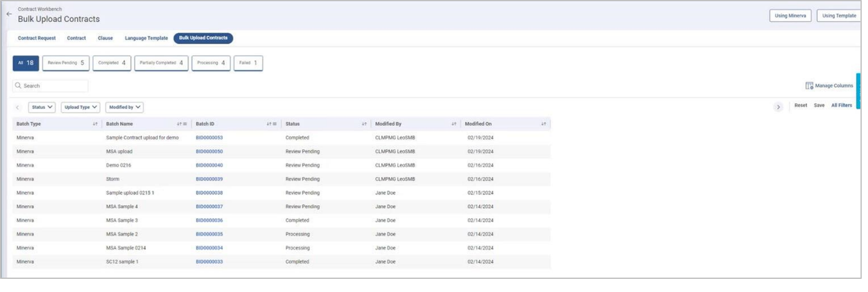
Task: Click All Filters link
Action: click(x=841, y=106)
